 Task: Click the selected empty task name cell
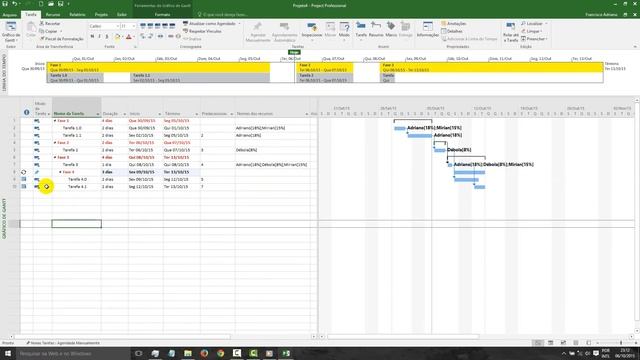pyautogui.click(x=76, y=224)
